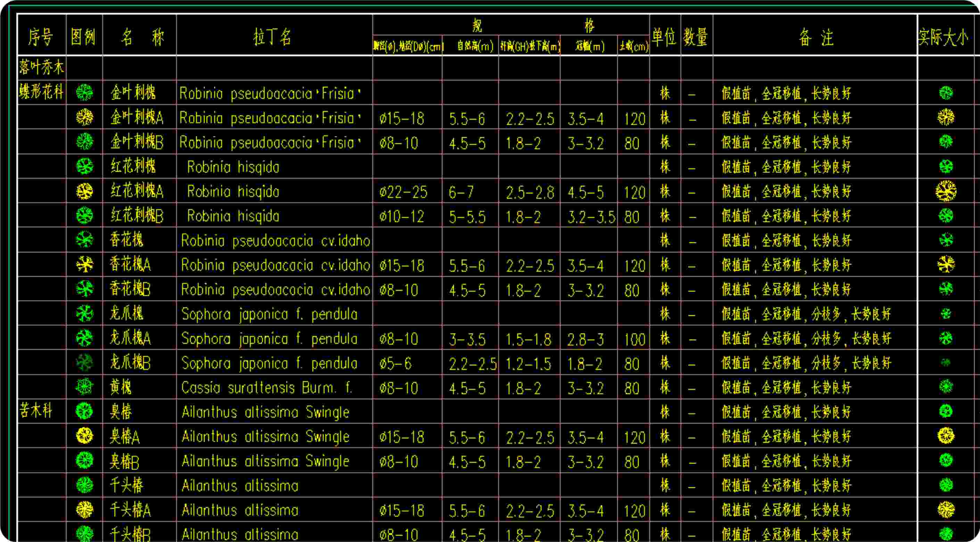Click the 臭椿A yellow legend symbol
980x542 pixels.
[84, 436]
